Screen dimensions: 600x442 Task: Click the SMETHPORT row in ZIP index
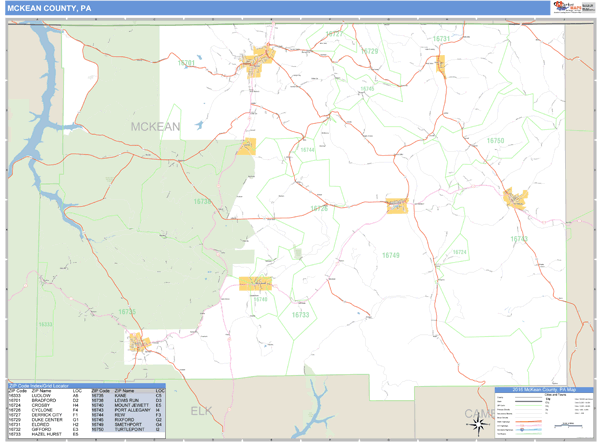[x=128, y=424]
